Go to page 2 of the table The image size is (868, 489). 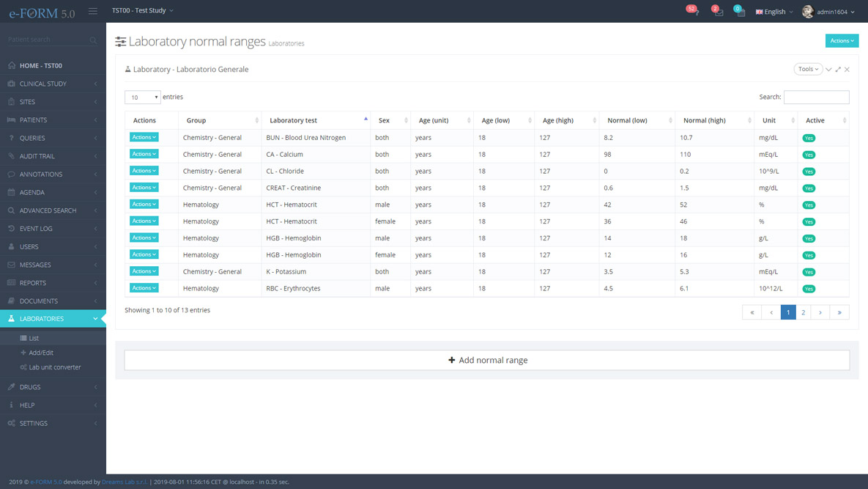click(x=804, y=312)
